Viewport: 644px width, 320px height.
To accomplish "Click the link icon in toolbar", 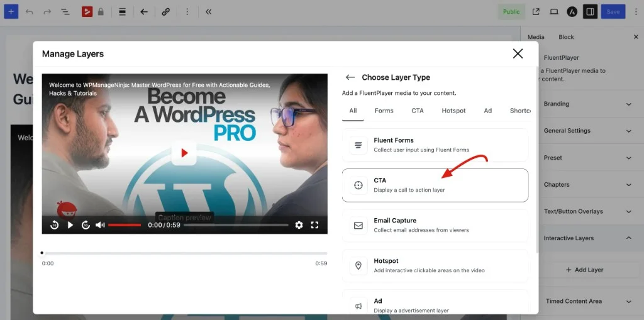I will [166, 11].
